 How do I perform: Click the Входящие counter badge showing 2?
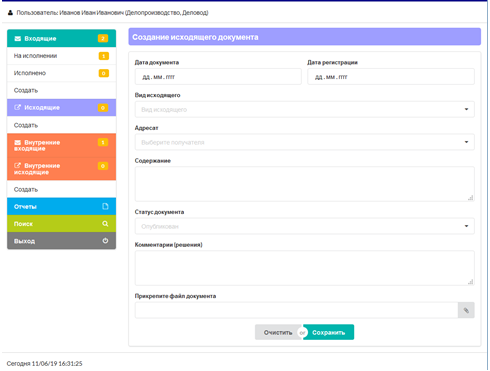coord(103,38)
